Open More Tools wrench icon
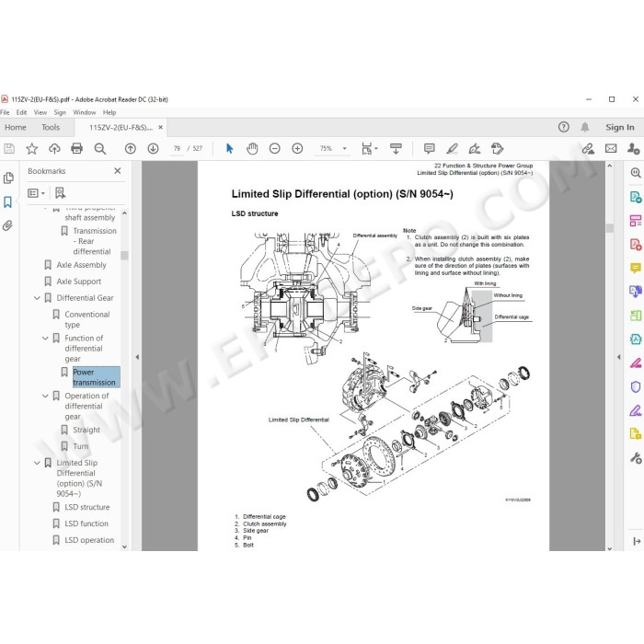 pyautogui.click(x=636, y=457)
